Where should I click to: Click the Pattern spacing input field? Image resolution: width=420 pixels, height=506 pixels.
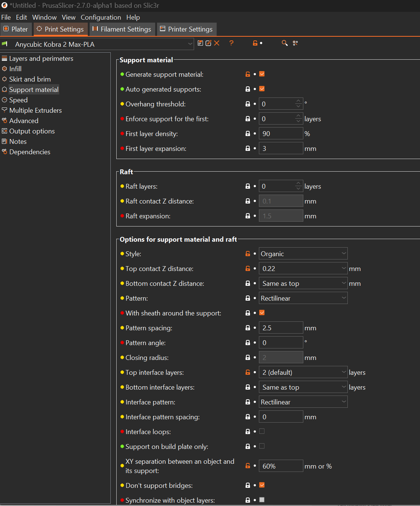click(x=281, y=328)
